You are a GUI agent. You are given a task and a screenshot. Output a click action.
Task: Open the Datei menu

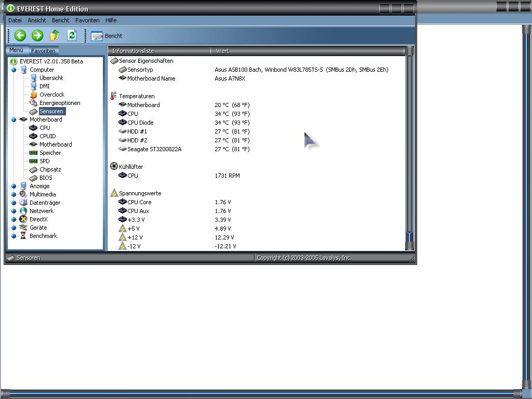pos(15,20)
